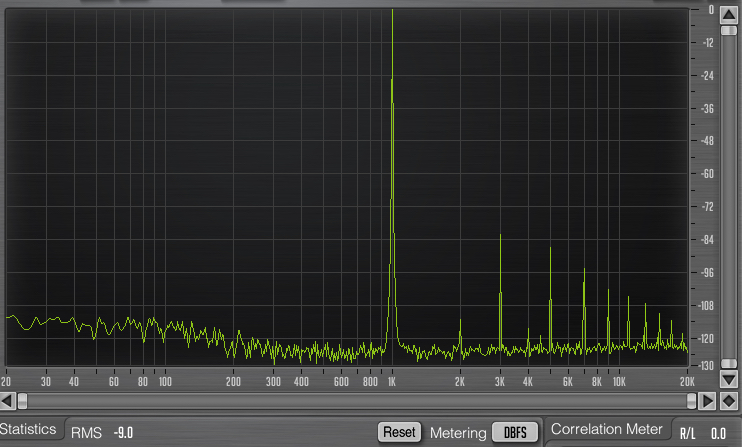Click the -12 dB scale label
Screen dimensions: 742x447
point(708,43)
